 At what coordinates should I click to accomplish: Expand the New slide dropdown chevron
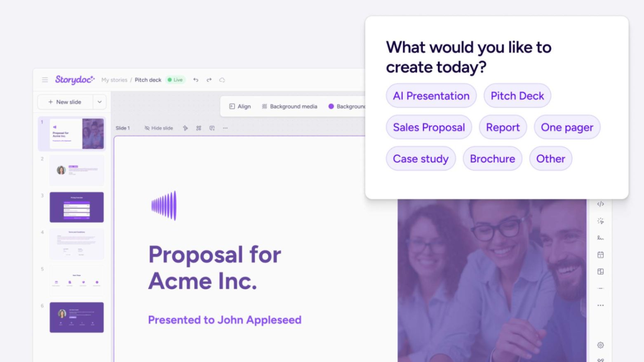click(x=99, y=102)
